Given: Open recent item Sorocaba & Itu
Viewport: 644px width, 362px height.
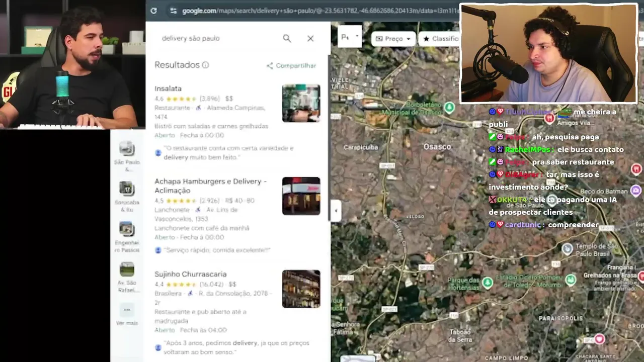Looking at the screenshot, I should click(x=127, y=196).
